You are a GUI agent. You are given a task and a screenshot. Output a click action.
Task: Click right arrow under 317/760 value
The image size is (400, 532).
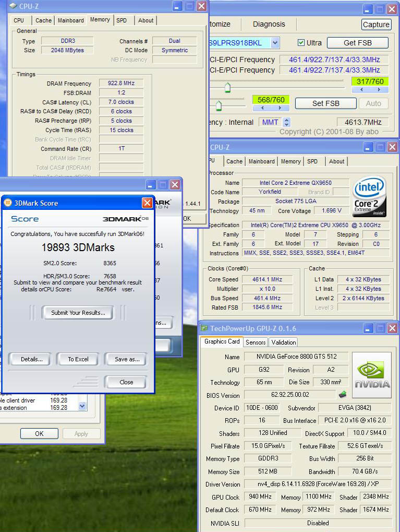(379, 90)
